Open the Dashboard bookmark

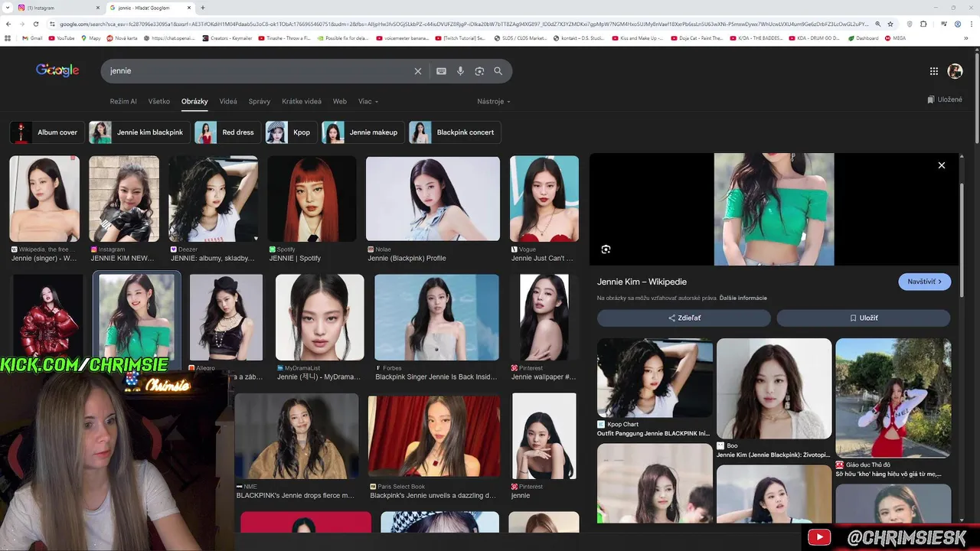point(863,37)
